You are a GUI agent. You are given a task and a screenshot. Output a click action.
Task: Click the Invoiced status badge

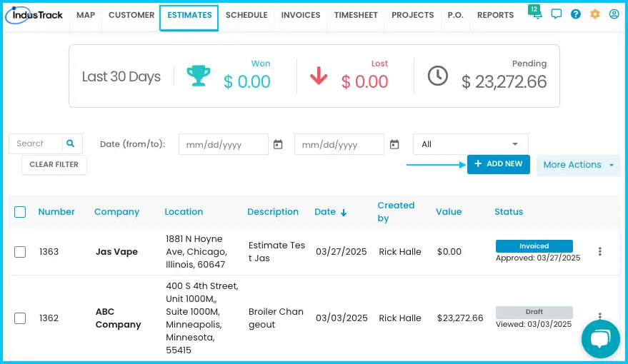pyautogui.click(x=534, y=246)
